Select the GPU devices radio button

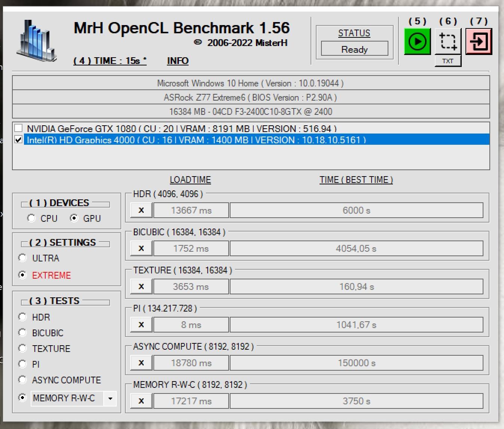pyautogui.click(x=74, y=218)
